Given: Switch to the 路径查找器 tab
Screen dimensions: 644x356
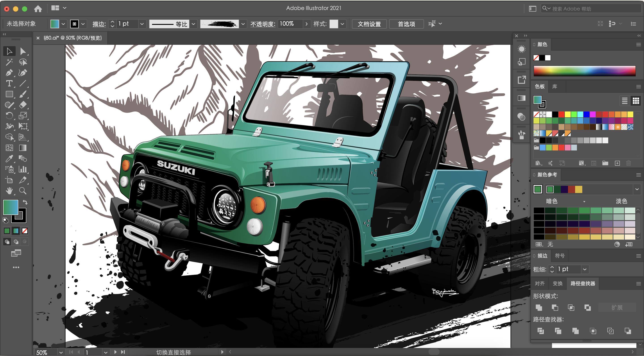Looking at the screenshot, I should tap(583, 283).
